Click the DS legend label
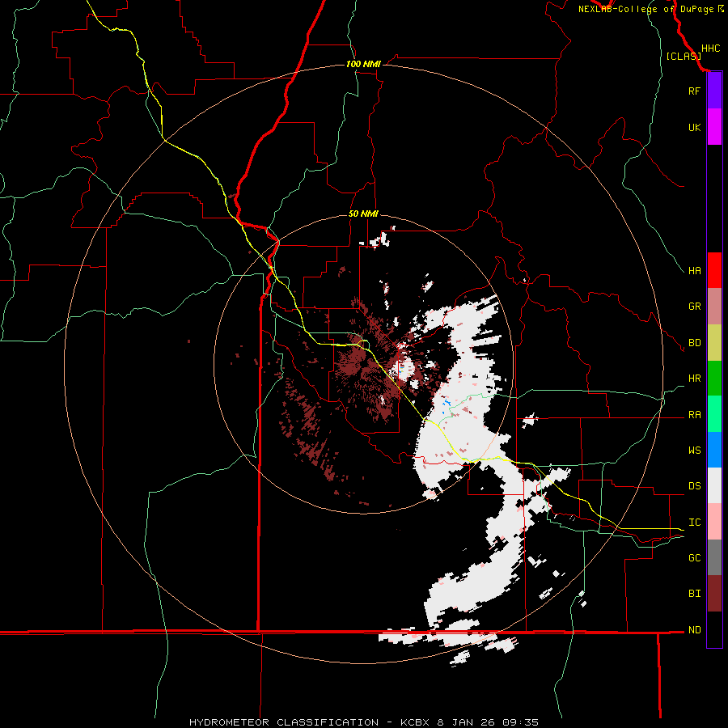Screen dimensions: 728x728 pos(694,486)
